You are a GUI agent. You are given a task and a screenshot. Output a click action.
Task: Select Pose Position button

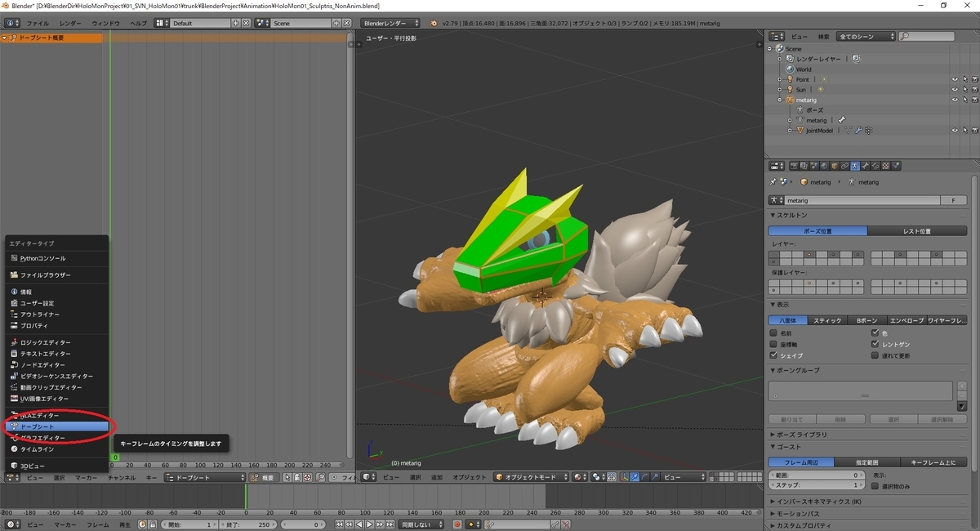[x=818, y=231]
